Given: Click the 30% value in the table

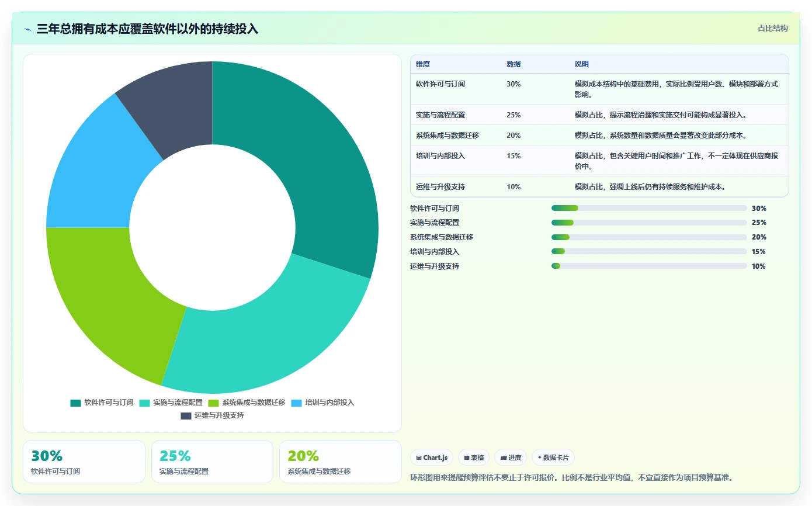Looking at the screenshot, I should tap(513, 84).
